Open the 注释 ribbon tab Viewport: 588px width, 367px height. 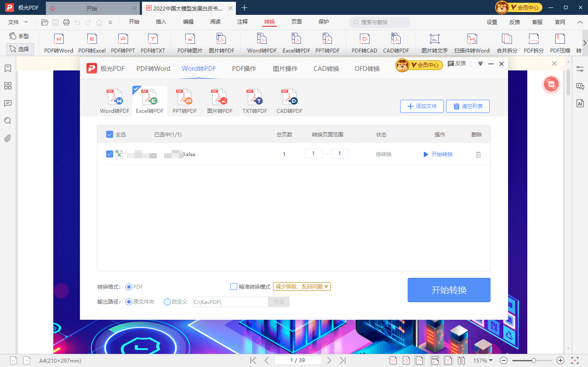click(242, 21)
